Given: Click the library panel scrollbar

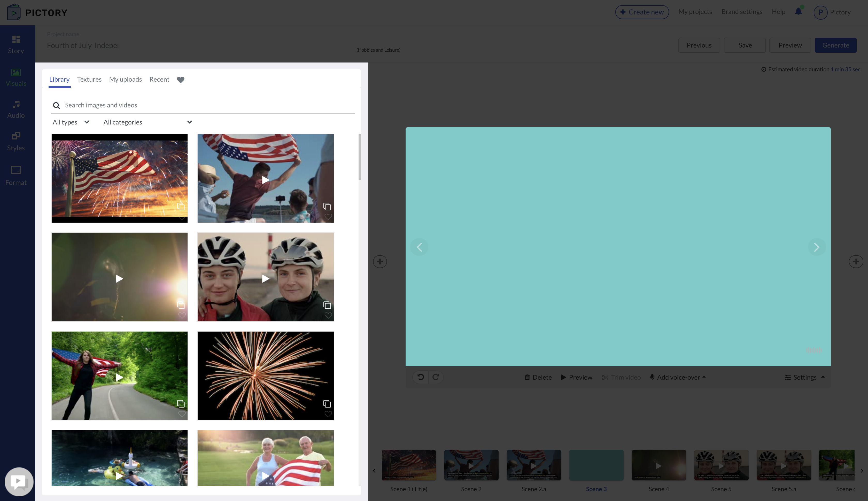Looking at the screenshot, I should [x=360, y=157].
